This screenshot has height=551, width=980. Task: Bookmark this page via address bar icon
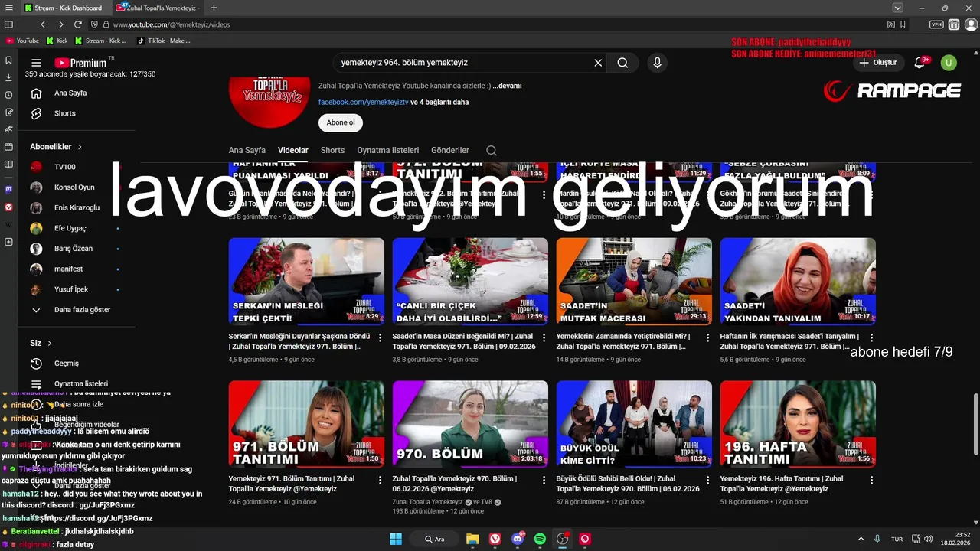pyautogui.click(x=903, y=24)
